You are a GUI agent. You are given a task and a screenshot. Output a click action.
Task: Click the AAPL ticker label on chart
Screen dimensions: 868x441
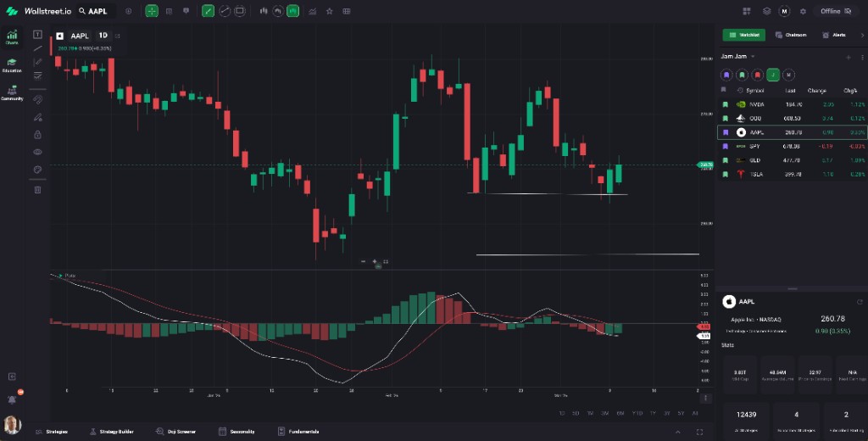pyautogui.click(x=79, y=36)
